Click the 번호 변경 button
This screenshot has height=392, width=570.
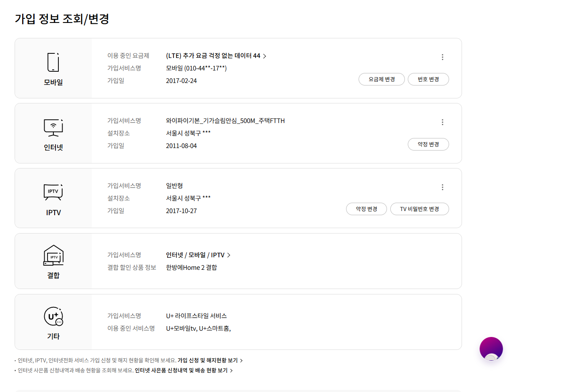pyautogui.click(x=428, y=79)
